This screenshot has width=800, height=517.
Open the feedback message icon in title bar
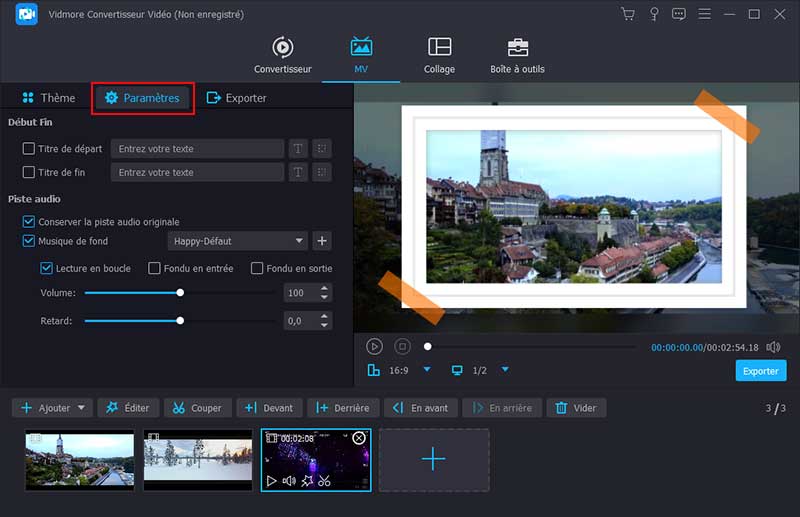coord(680,14)
